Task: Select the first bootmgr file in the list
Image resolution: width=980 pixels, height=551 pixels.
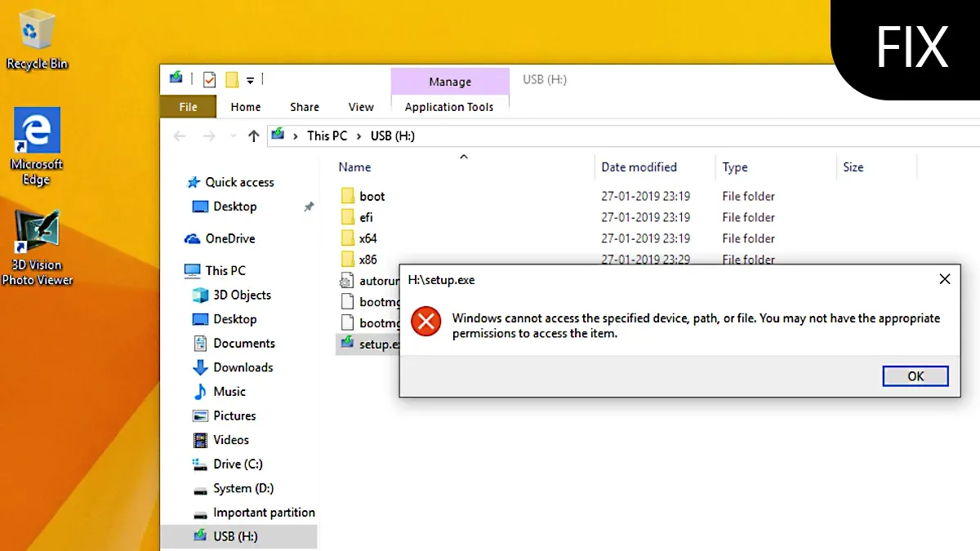Action: [368, 302]
